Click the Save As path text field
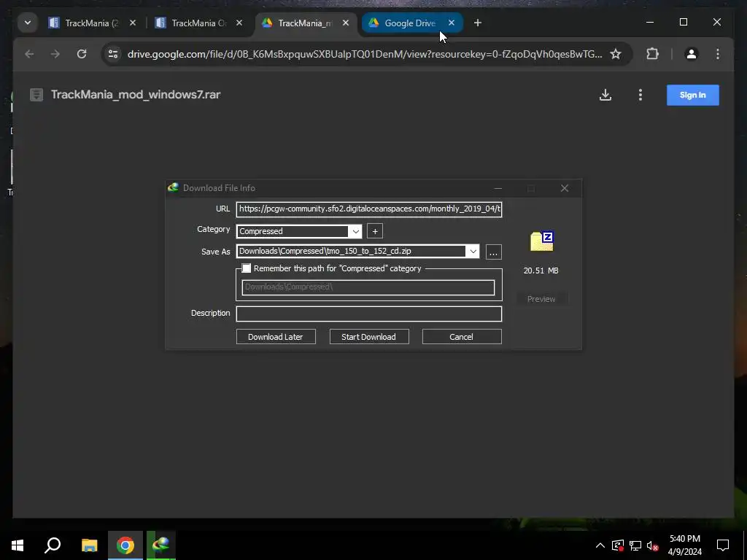The height and width of the screenshot is (560, 747). tap(351, 252)
